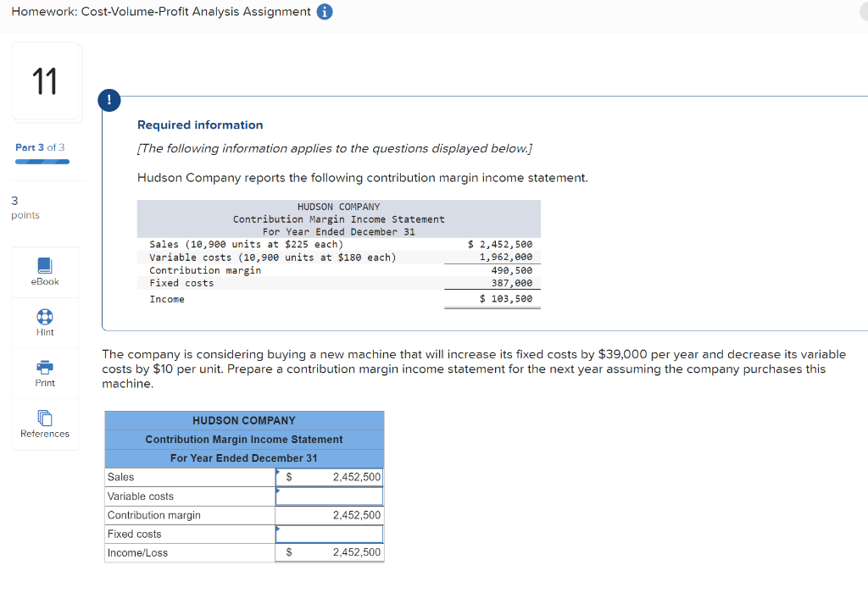Open the eBook icon in the sidebar

44,267
